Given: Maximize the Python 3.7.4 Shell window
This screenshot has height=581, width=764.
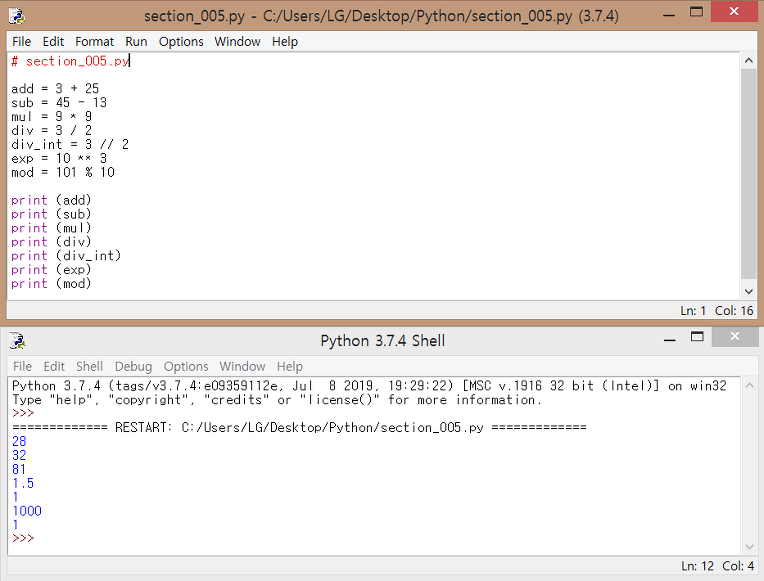Looking at the screenshot, I should point(697,337).
